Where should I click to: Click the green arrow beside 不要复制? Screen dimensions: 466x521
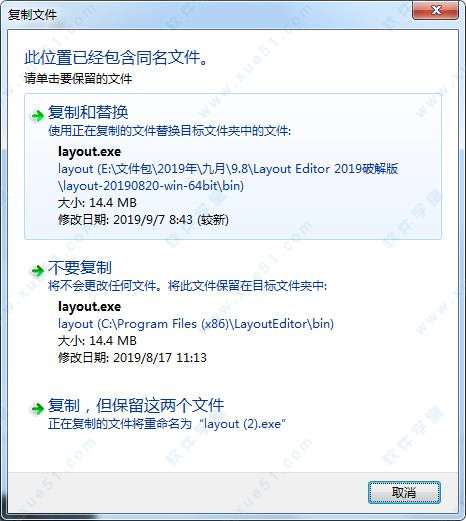point(38,270)
